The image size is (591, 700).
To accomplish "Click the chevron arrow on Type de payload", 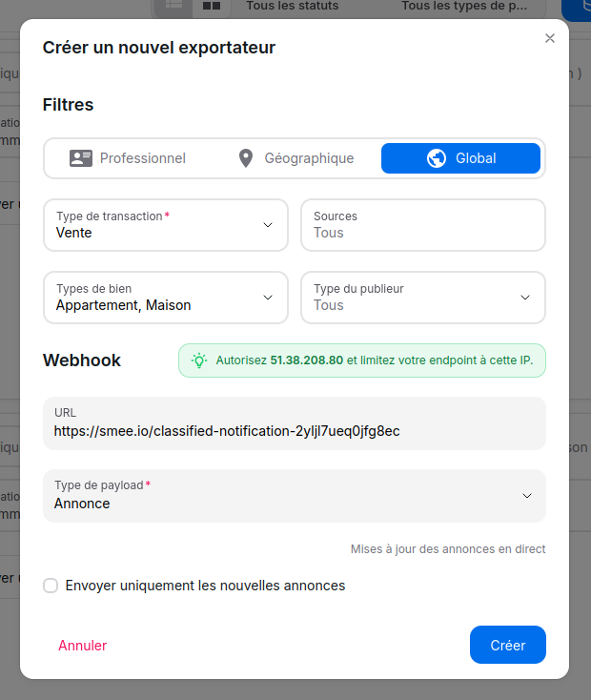I will coord(527,496).
